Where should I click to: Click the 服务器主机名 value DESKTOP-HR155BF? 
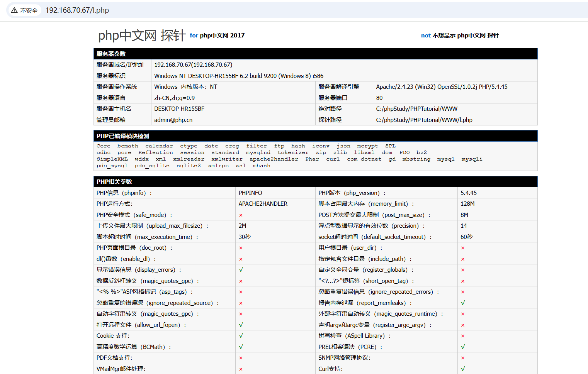tap(179, 109)
